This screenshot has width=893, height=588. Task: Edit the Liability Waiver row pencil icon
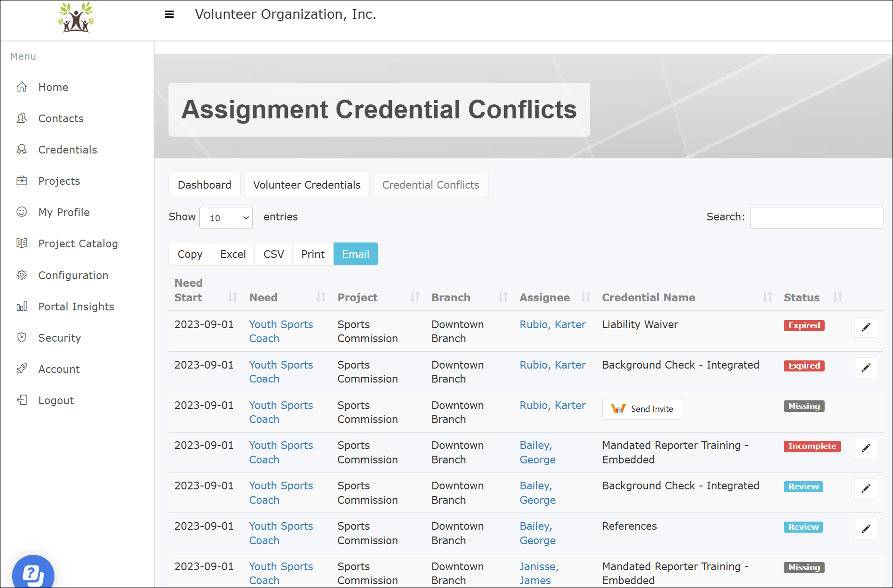(866, 327)
